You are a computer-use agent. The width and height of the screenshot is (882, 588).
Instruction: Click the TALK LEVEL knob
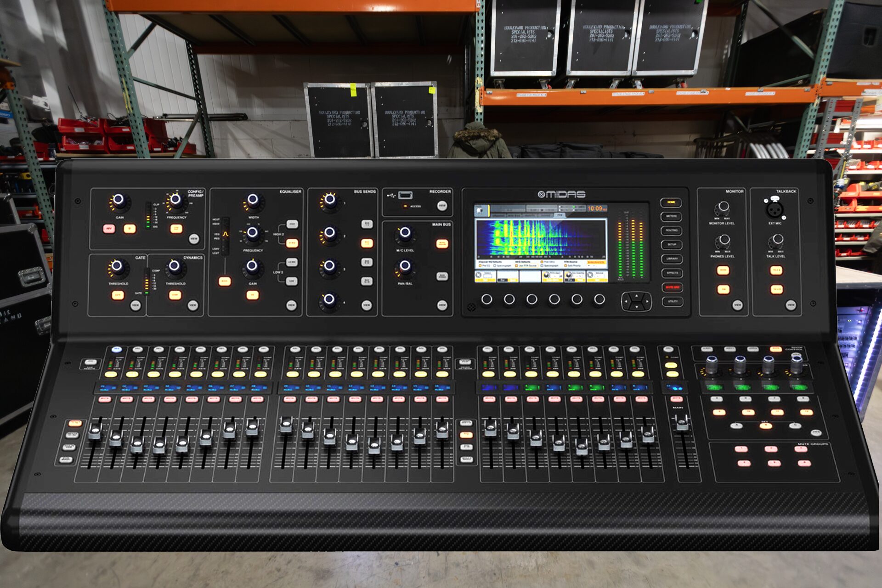click(x=777, y=239)
